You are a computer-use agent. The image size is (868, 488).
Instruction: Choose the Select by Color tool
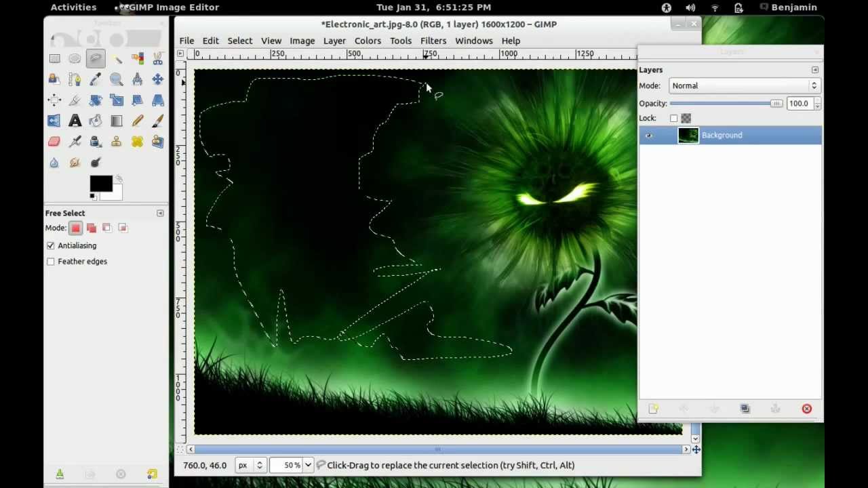point(137,59)
